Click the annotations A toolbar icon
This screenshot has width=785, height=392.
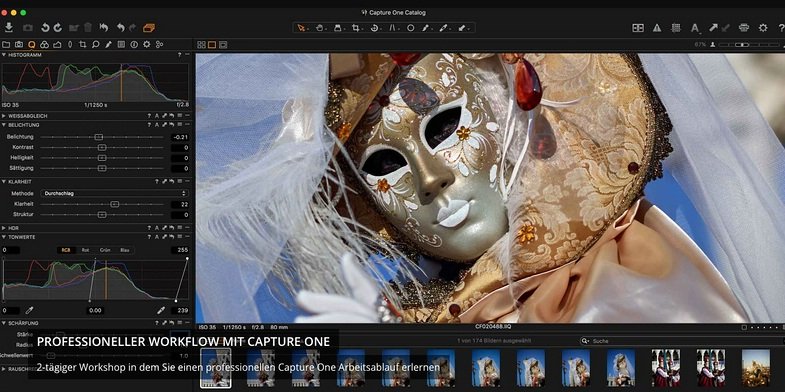tap(695, 28)
